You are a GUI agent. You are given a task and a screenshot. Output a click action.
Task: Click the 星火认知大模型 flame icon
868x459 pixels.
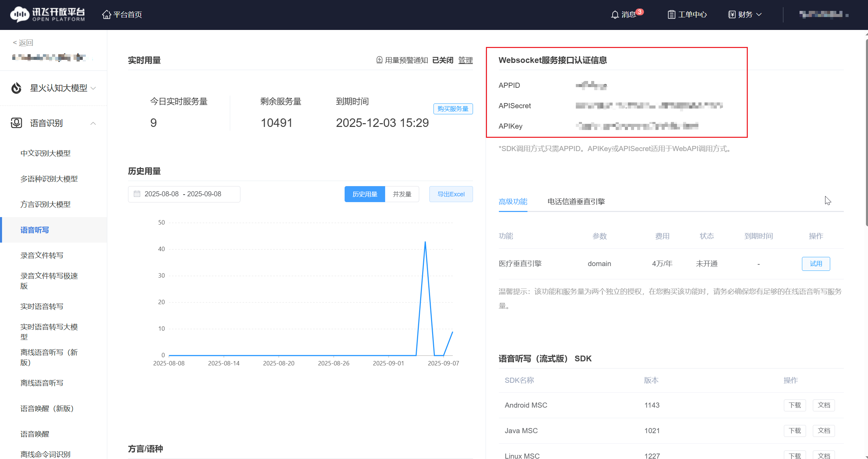[x=16, y=88]
